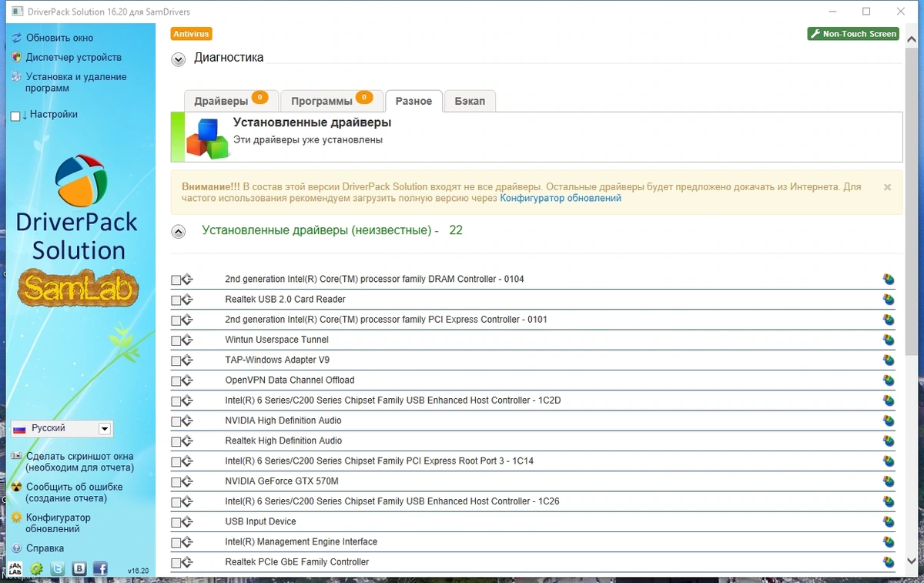Switch to the Программы tab

331,101
